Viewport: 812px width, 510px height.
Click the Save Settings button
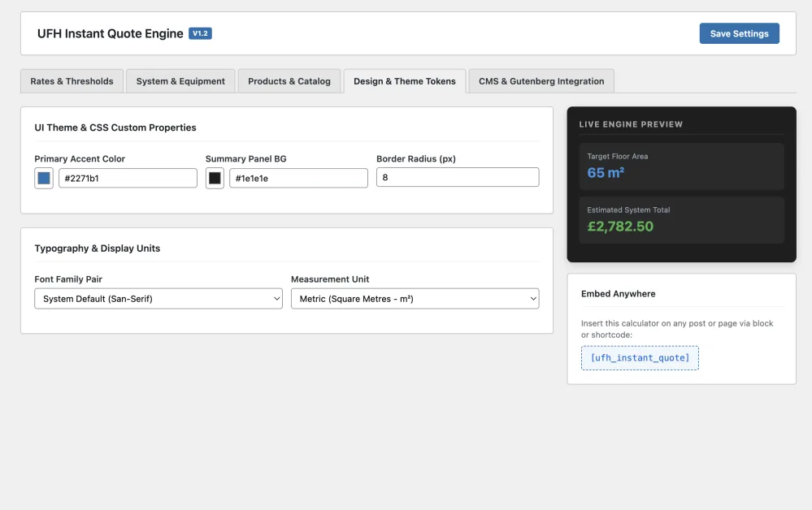(x=739, y=33)
